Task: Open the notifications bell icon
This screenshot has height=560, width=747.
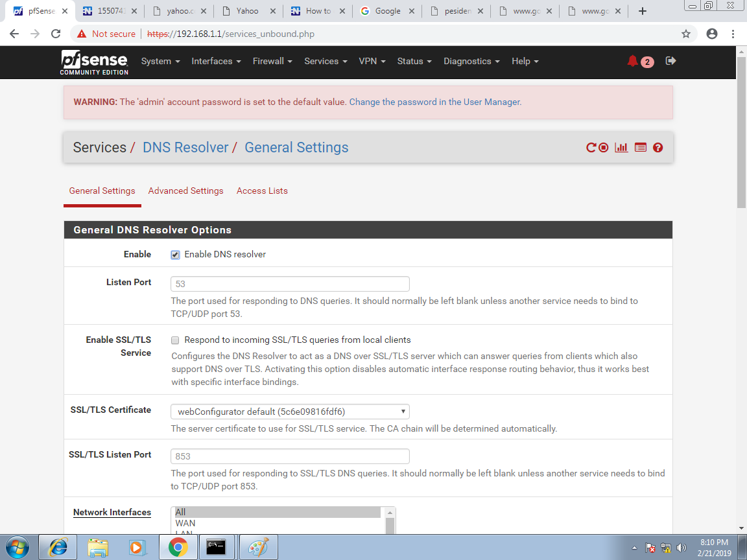Action: click(x=632, y=61)
